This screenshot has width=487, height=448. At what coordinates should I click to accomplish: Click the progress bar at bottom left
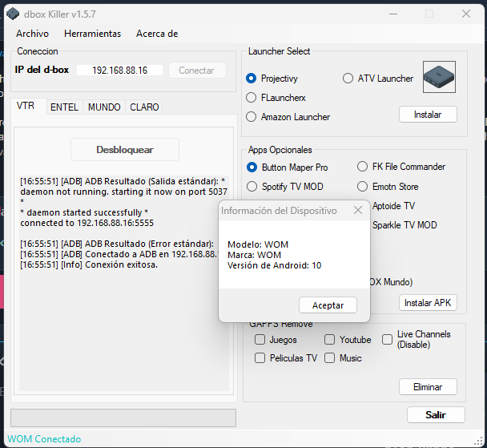[x=123, y=418]
